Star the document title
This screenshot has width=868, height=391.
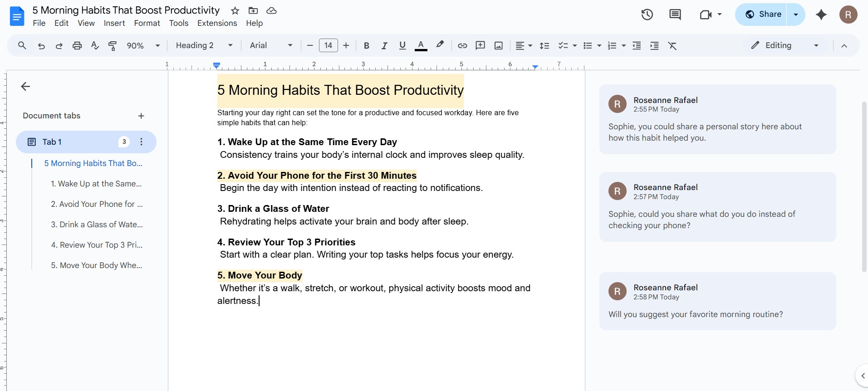pyautogui.click(x=235, y=10)
